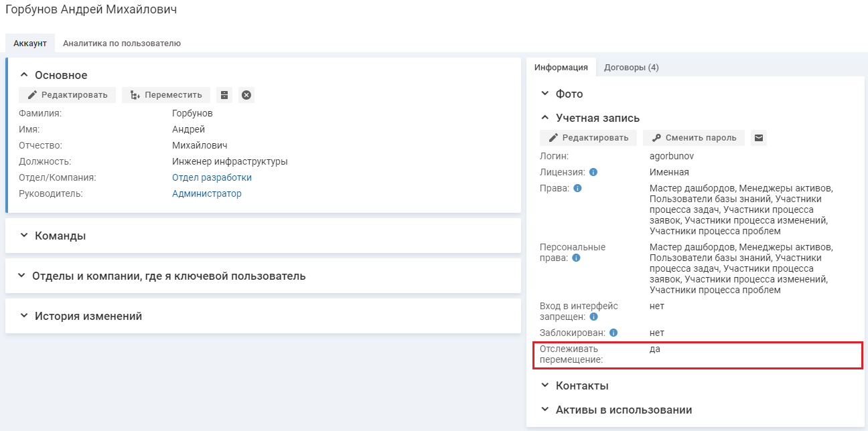Click info icon by Вход в интерфейс запрещен

(593, 317)
